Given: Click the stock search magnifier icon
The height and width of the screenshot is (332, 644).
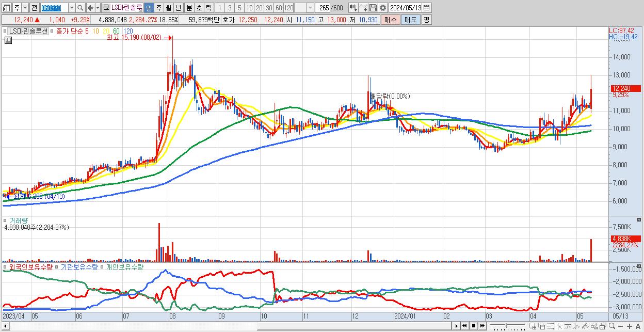Looking at the screenshot, I should pos(81,8).
